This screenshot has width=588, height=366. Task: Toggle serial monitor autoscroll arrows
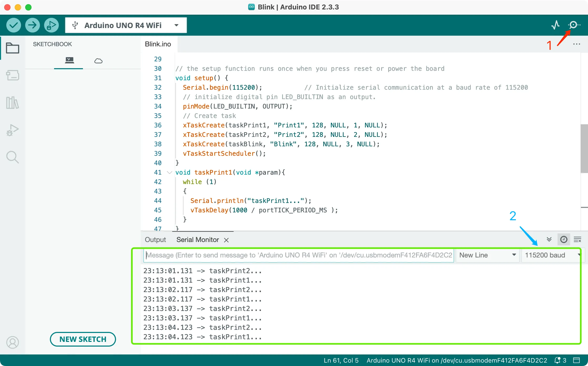click(549, 240)
